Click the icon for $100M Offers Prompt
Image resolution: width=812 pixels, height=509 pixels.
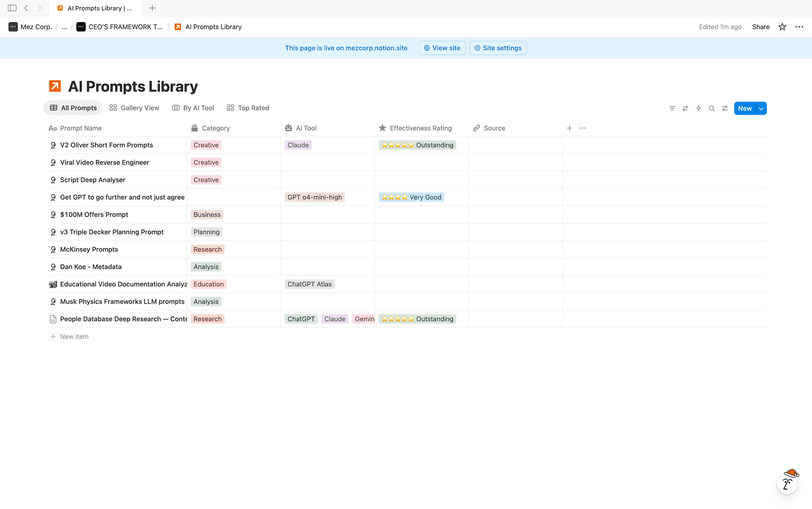click(x=53, y=215)
